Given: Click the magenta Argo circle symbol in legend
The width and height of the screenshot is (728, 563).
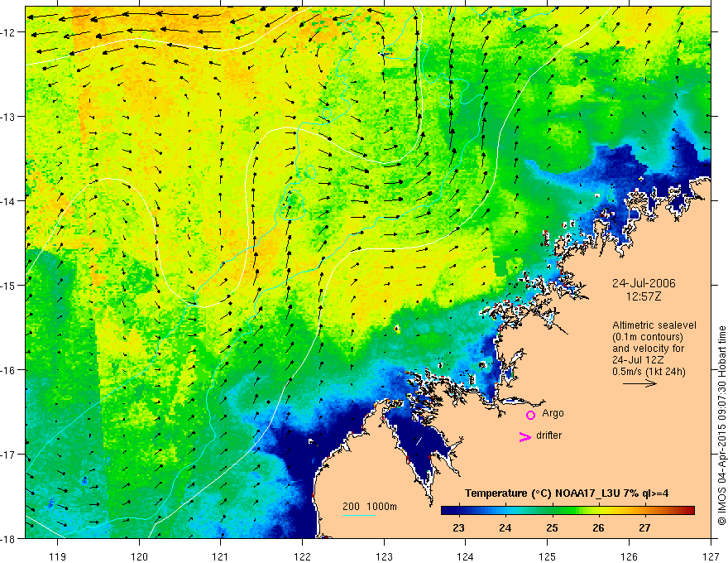Looking at the screenshot, I should 530,415.
